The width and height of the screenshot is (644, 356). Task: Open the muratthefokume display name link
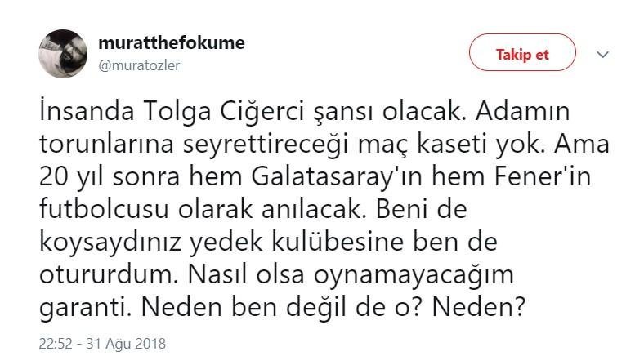(170, 43)
